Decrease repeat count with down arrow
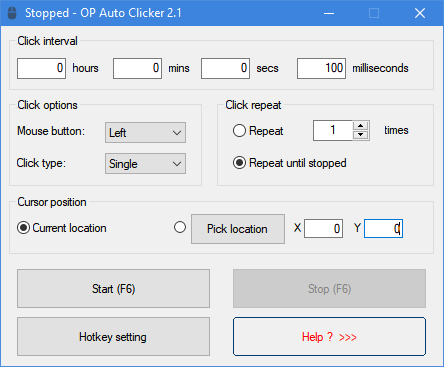Screen dimensions: 444x367 pos(360,135)
